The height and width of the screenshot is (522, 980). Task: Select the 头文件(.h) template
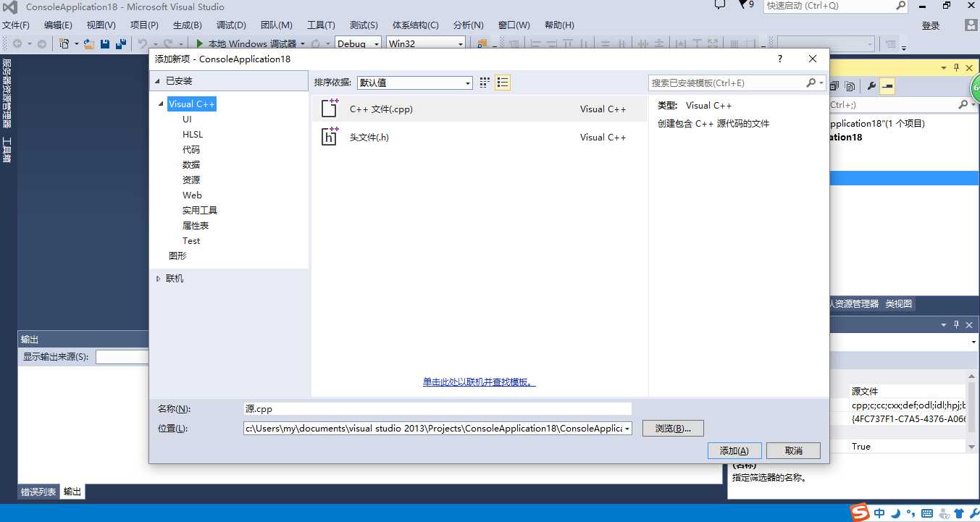point(479,137)
